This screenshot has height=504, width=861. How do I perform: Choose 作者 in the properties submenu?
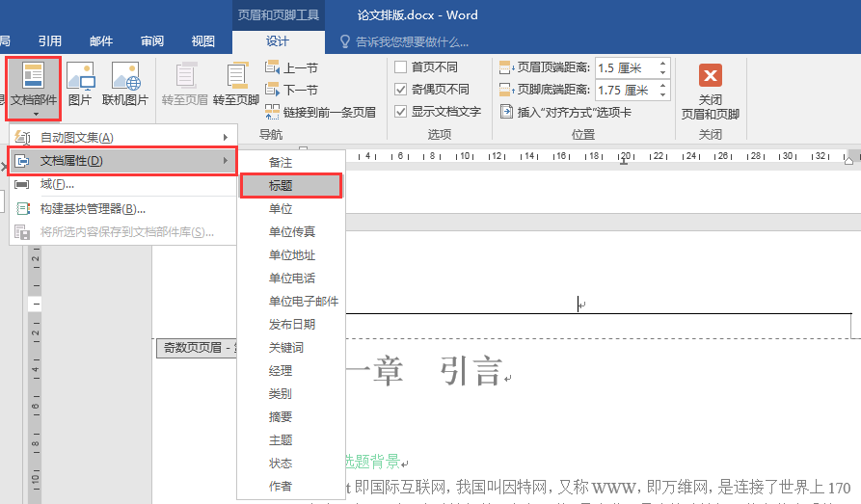point(281,486)
